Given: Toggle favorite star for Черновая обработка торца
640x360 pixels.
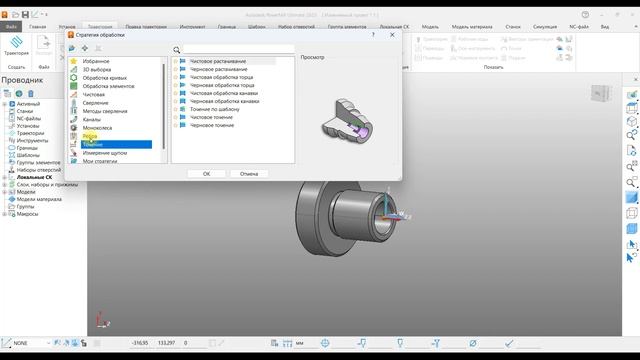Looking at the screenshot, I should 176,85.
